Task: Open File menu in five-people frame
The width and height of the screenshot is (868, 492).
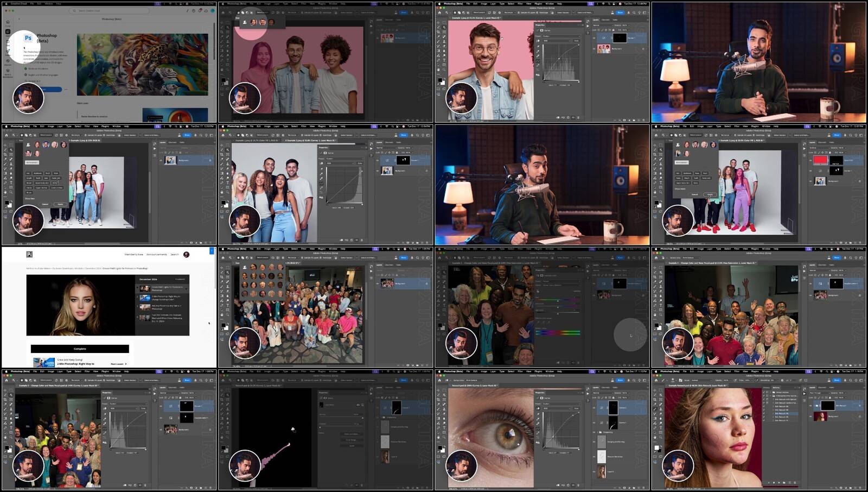Action: [35, 126]
